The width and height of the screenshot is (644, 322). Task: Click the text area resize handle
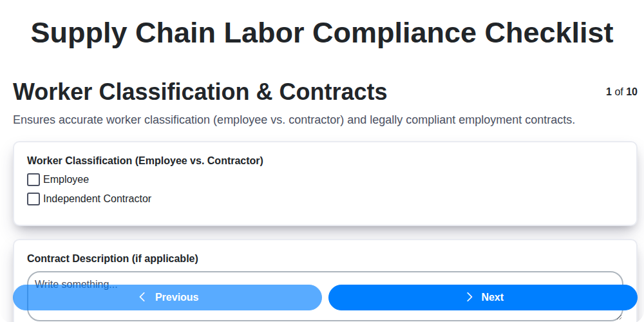click(x=619, y=316)
